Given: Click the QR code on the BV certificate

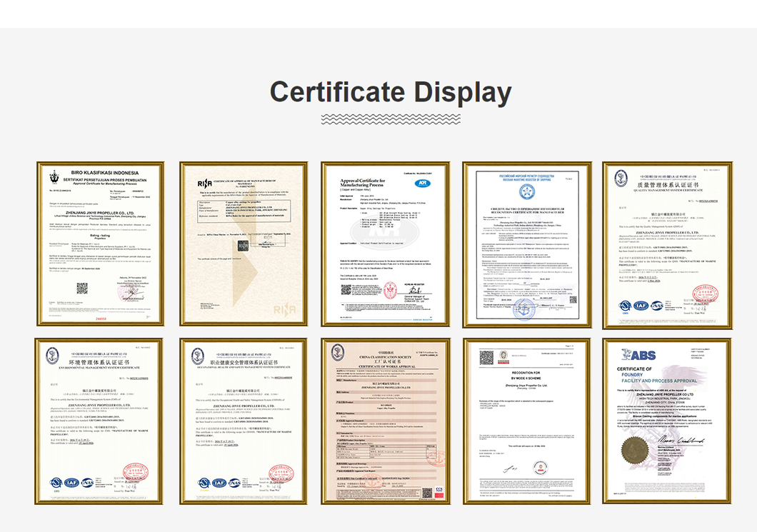Looking at the screenshot, I should coord(486,356).
